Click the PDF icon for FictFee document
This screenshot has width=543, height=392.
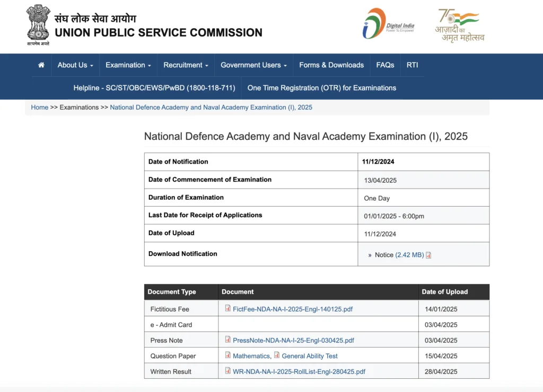pyautogui.click(x=227, y=308)
